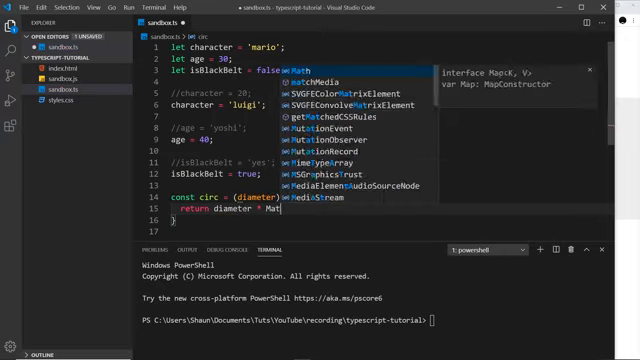Close the suggestion details pane

(x=590, y=70)
